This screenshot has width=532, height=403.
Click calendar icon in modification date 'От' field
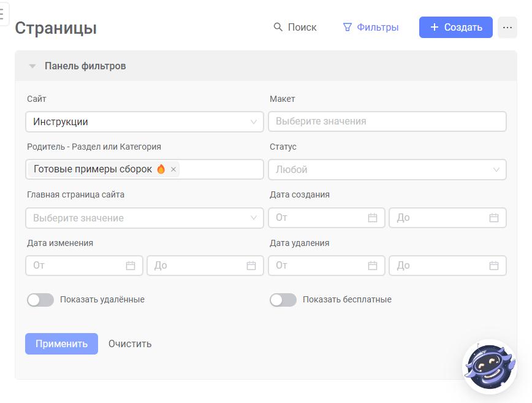click(x=131, y=266)
